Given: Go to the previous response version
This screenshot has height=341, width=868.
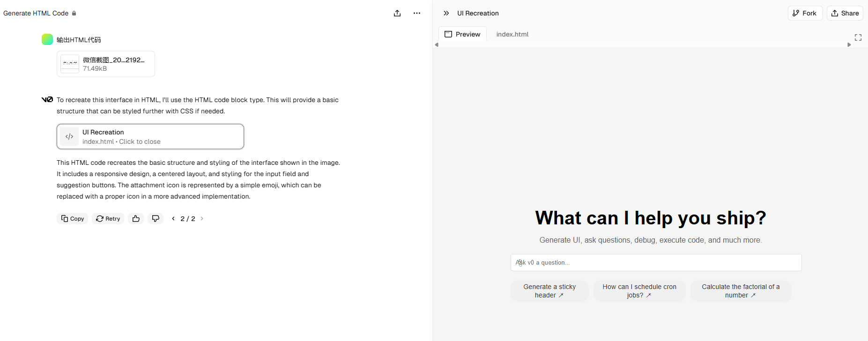Looking at the screenshot, I should click(173, 219).
